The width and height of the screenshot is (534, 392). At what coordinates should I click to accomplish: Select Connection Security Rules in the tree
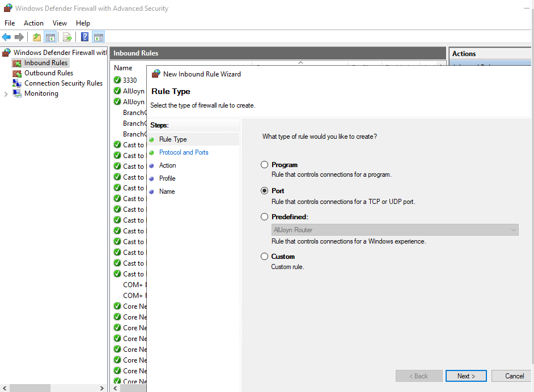coord(63,83)
